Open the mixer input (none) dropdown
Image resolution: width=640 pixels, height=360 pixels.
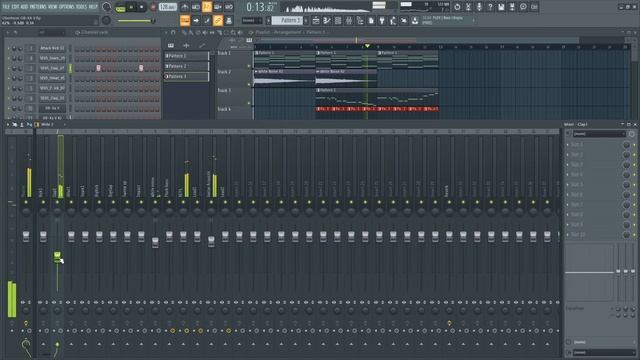click(x=599, y=133)
